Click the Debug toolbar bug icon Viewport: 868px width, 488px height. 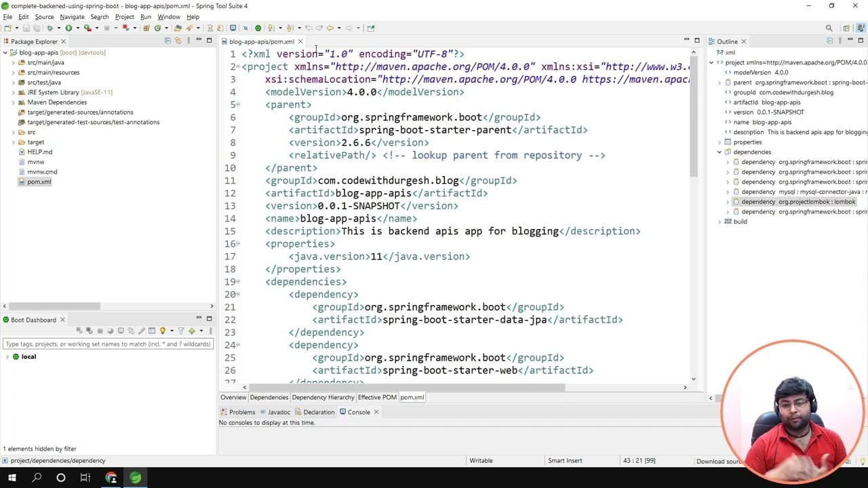[x=50, y=28]
